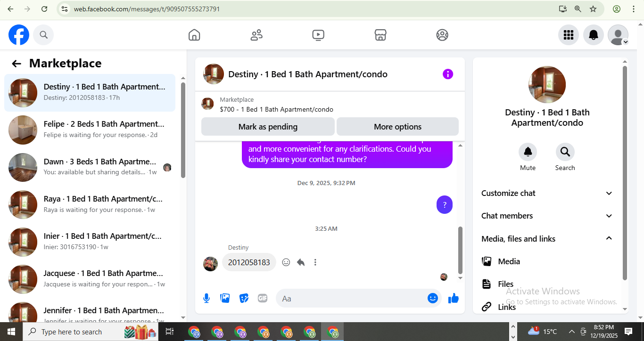Open Files section in right panel
Image resolution: width=644 pixels, height=341 pixels.
[x=547, y=284]
